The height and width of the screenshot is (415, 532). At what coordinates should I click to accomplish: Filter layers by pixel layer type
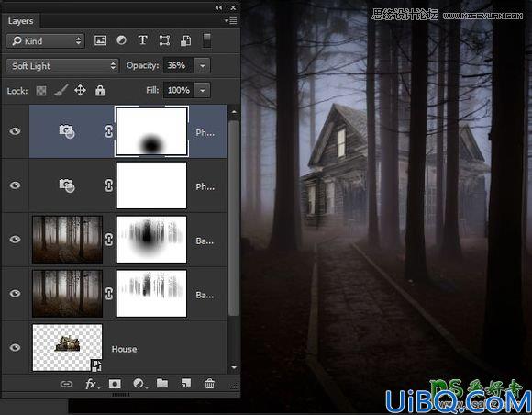point(100,40)
